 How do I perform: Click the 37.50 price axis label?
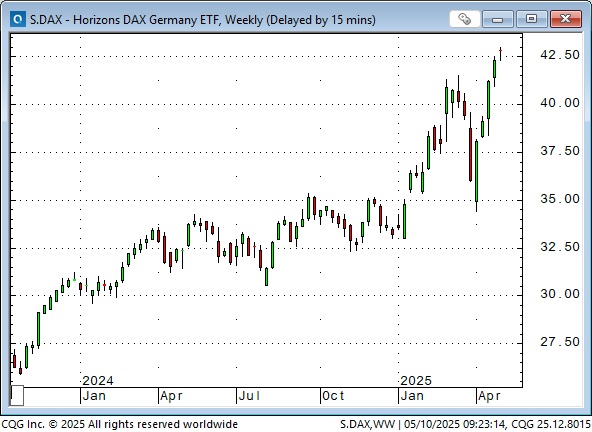pos(560,151)
